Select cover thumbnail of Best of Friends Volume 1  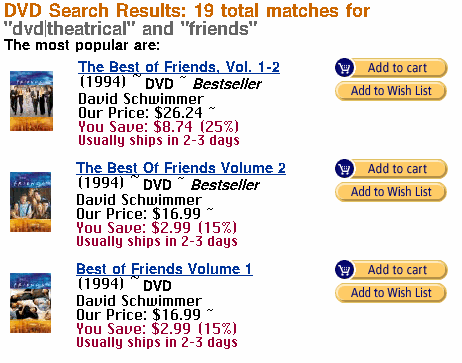click(x=30, y=303)
